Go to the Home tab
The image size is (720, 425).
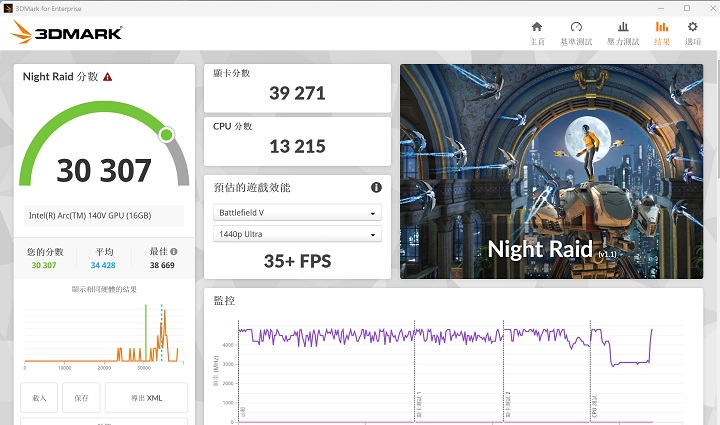[x=537, y=34]
